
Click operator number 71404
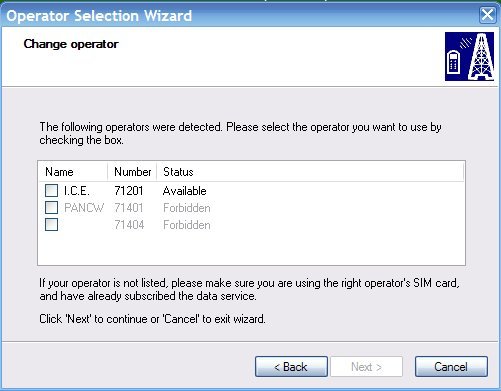(x=129, y=225)
